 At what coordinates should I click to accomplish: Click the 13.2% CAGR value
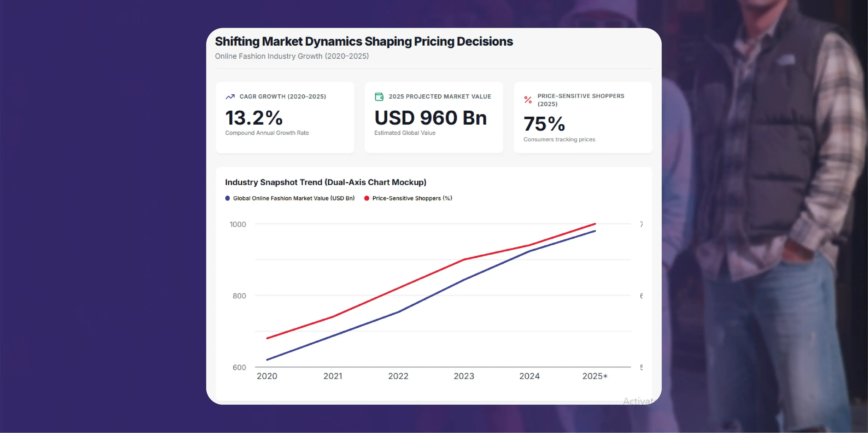pyautogui.click(x=254, y=118)
